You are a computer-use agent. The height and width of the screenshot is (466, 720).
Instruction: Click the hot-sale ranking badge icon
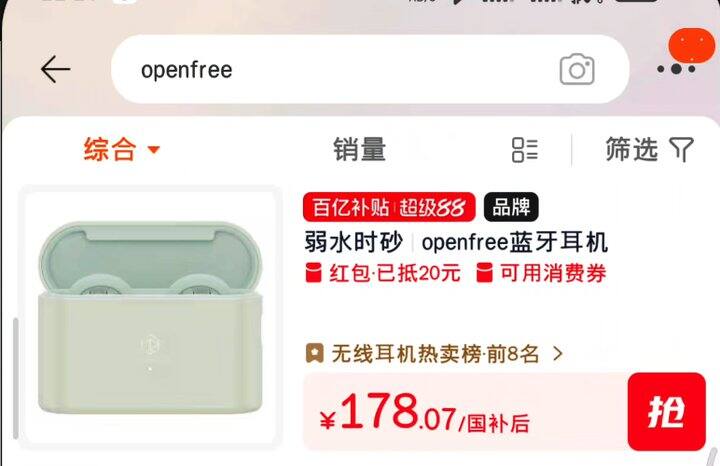click(x=315, y=354)
